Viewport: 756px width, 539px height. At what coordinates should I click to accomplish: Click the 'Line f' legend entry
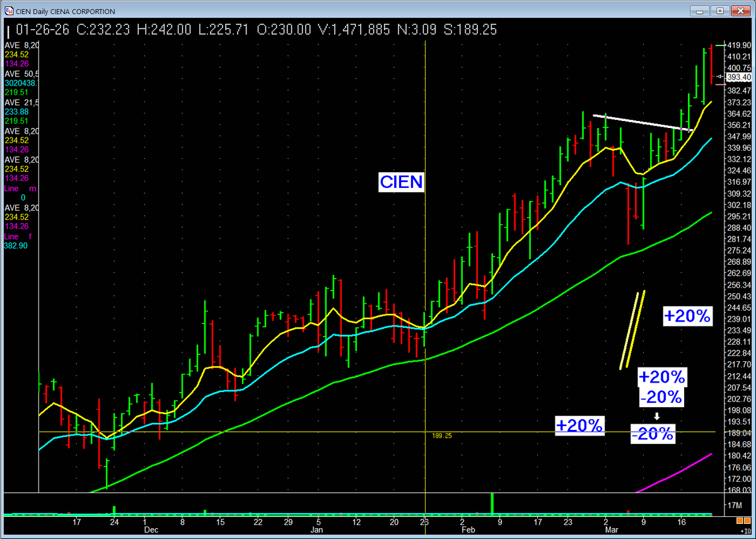click(18, 236)
